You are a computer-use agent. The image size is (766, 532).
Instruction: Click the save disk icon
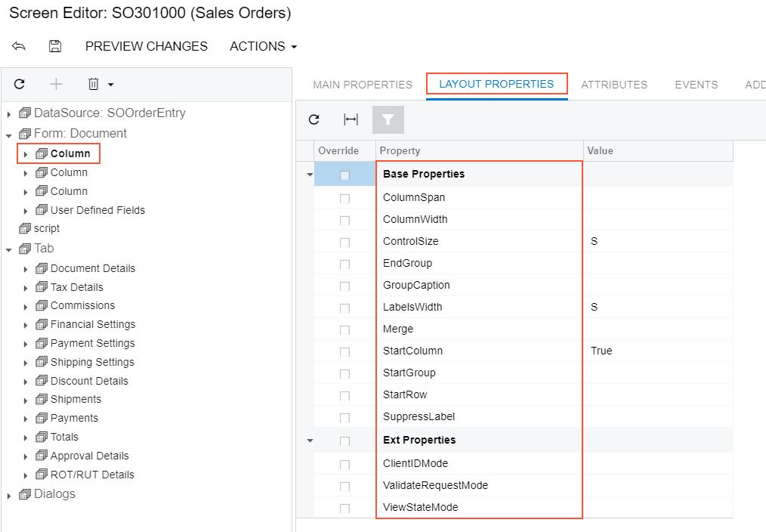(55, 46)
